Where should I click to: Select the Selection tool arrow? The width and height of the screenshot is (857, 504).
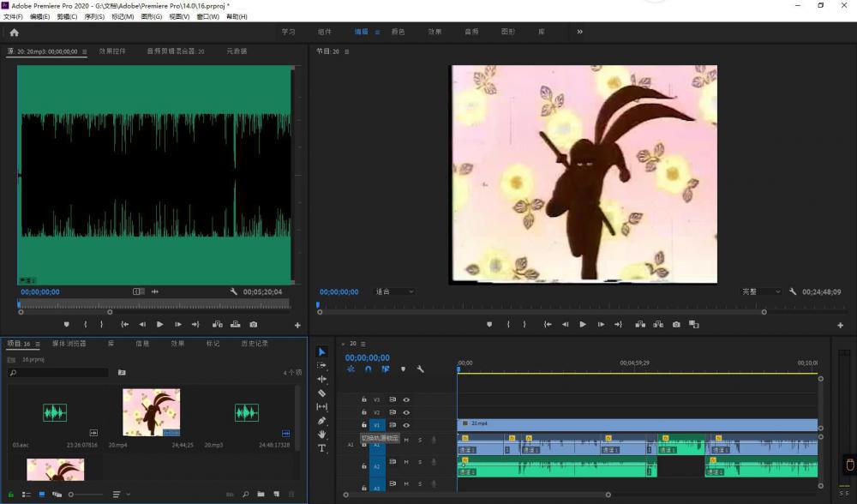pos(322,352)
